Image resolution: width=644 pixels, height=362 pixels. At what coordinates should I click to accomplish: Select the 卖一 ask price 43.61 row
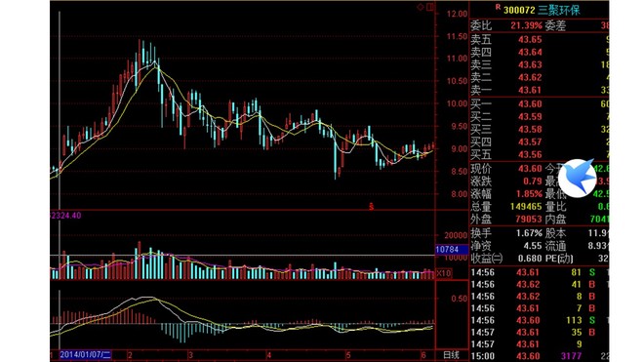pos(540,90)
